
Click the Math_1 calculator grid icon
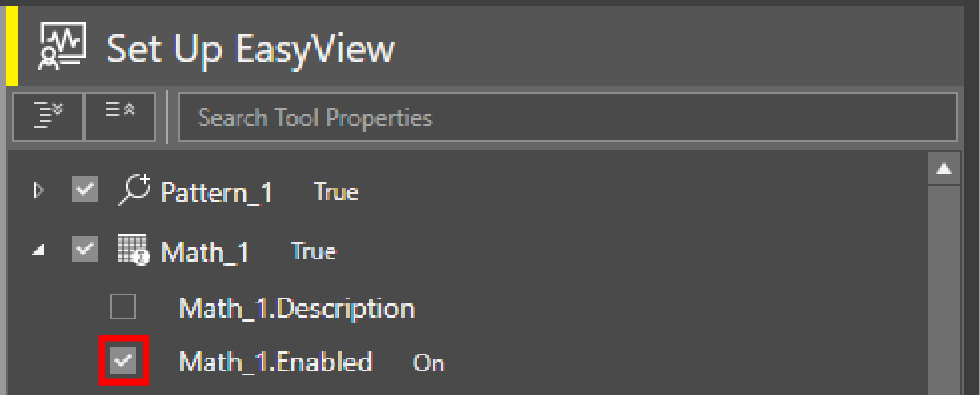[x=134, y=251]
